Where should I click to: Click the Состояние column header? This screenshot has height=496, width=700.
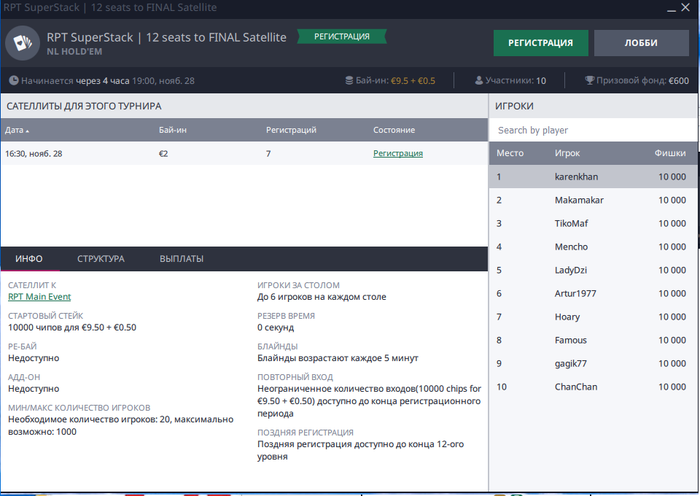click(x=394, y=130)
